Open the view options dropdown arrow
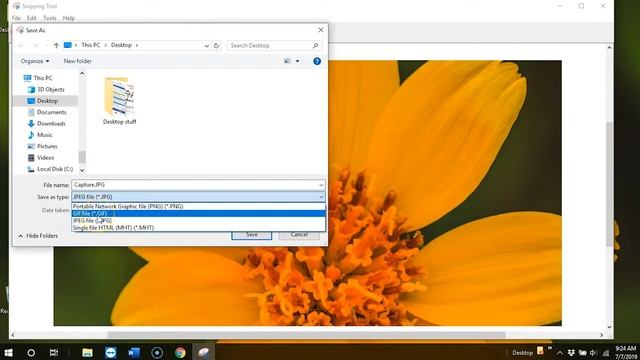640x360 pixels. [x=298, y=61]
